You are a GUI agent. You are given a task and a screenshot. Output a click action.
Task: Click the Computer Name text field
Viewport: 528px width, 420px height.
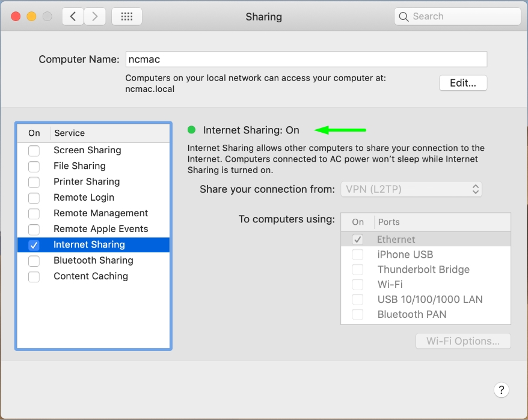pyautogui.click(x=306, y=59)
